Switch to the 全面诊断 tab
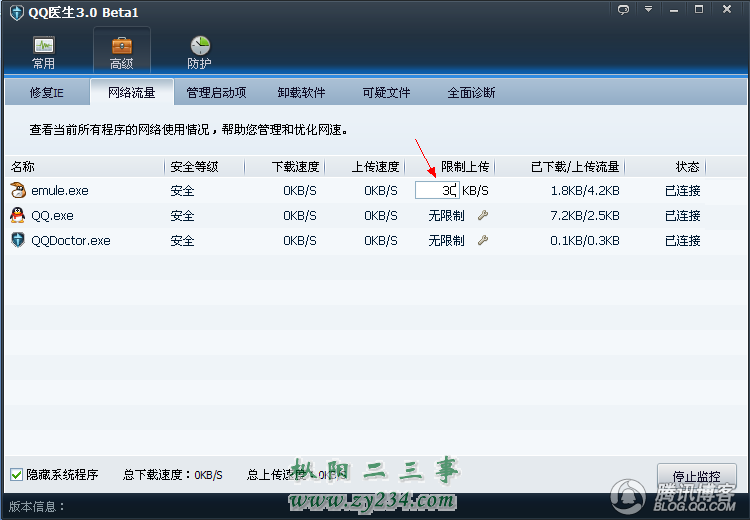The width and height of the screenshot is (750, 520). click(x=471, y=92)
